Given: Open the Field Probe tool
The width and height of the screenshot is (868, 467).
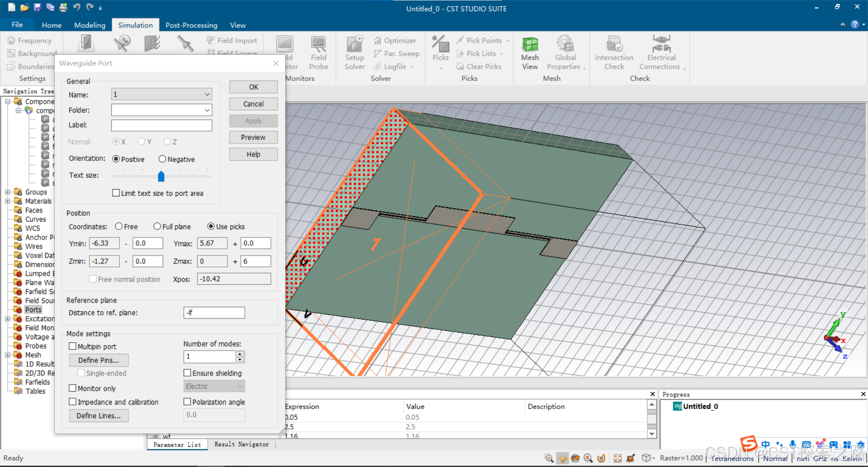Looking at the screenshot, I should [318, 53].
